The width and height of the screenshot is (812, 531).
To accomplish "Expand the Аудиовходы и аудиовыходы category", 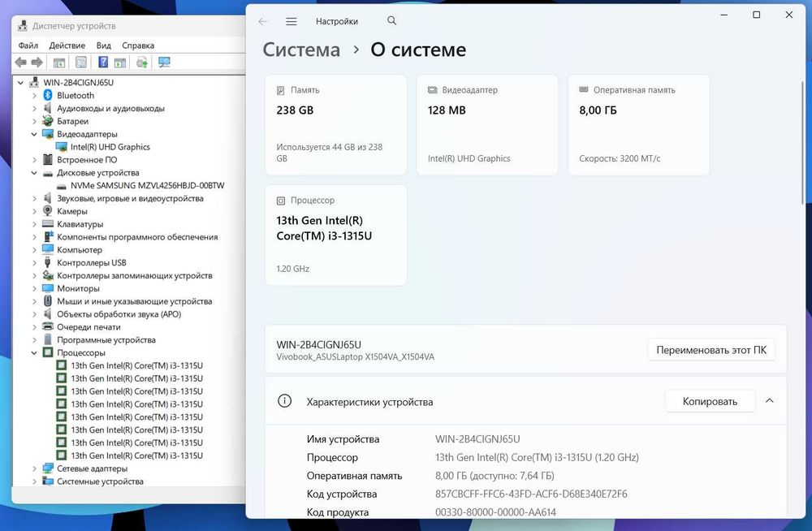I will 34,108.
